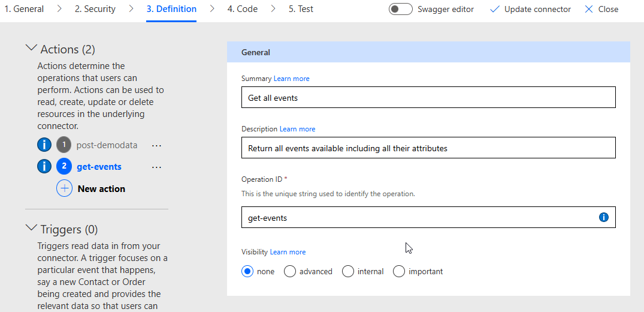This screenshot has width=644, height=312.
Task: Select the 'none' visibility radio button
Action: 247,271
